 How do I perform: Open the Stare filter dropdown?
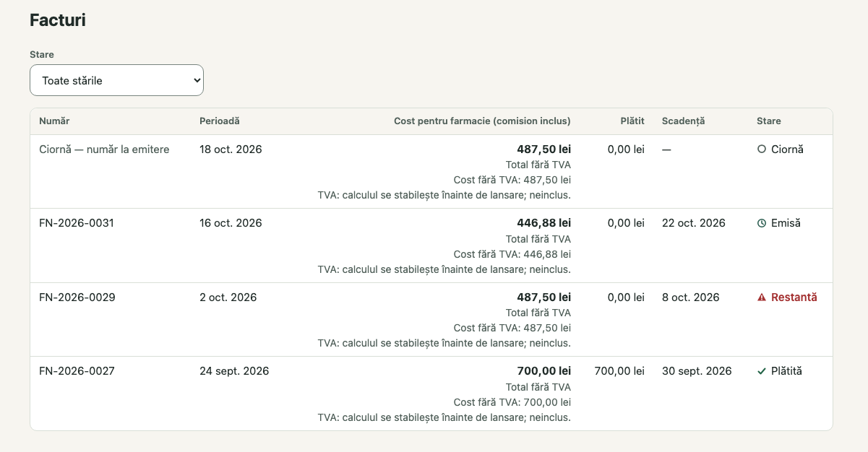coord(116,80)
